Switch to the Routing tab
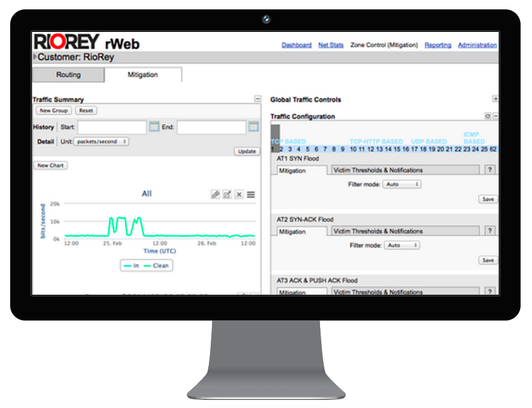The width and height of the screenshot is (532, 408). [x=68, y=74]
